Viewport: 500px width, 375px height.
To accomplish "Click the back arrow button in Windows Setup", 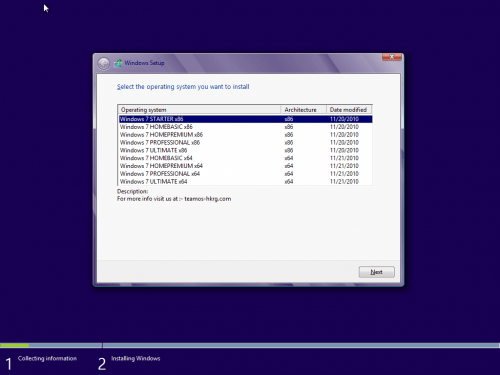I will [x=104, y=63].
